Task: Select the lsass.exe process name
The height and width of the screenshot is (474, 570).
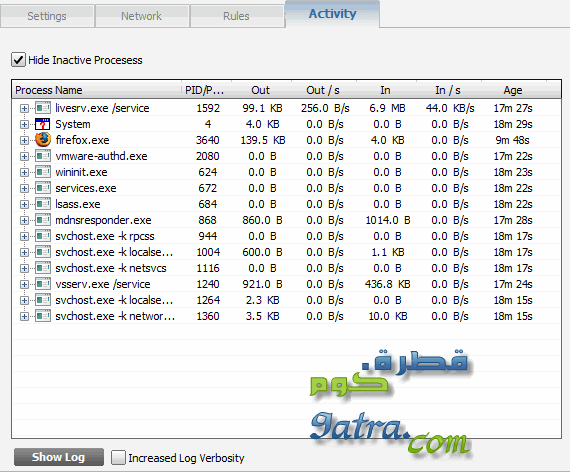Action: [78, 204]
